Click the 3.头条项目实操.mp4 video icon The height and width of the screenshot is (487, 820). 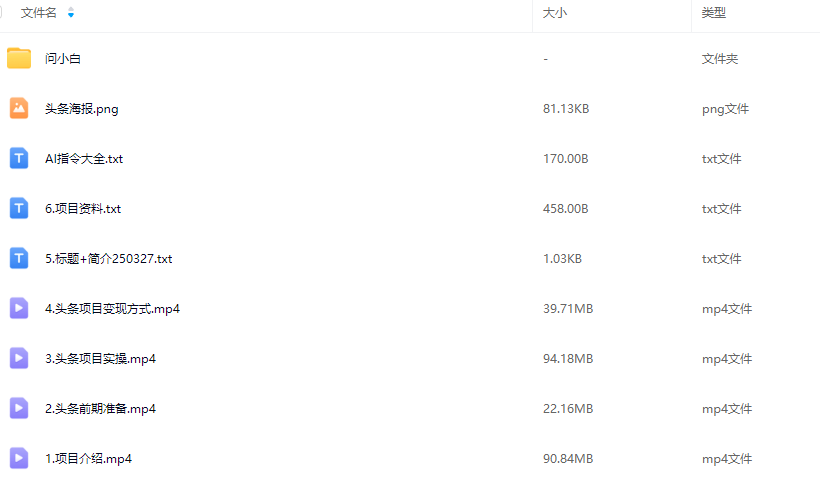point(19,358)
